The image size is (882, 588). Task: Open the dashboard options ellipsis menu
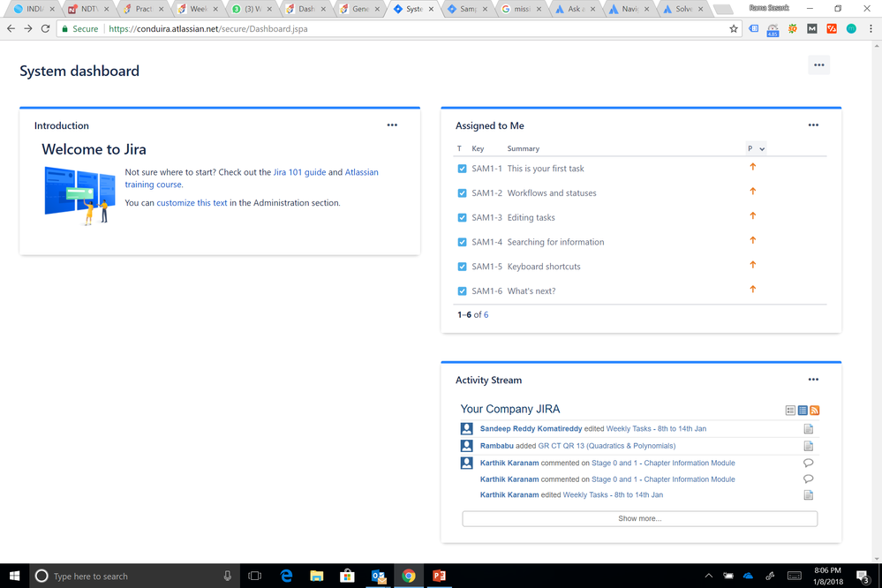pyautogui.click(x=818, y=64)
